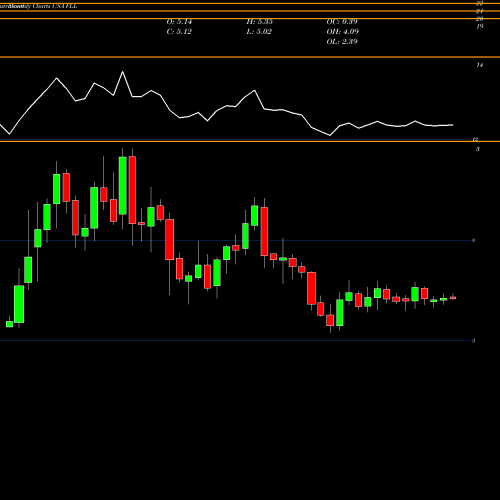Viewport: 500px width, 500px height.
Task: Click the 'OH: 4.09' value
Action: click(343, 32)
